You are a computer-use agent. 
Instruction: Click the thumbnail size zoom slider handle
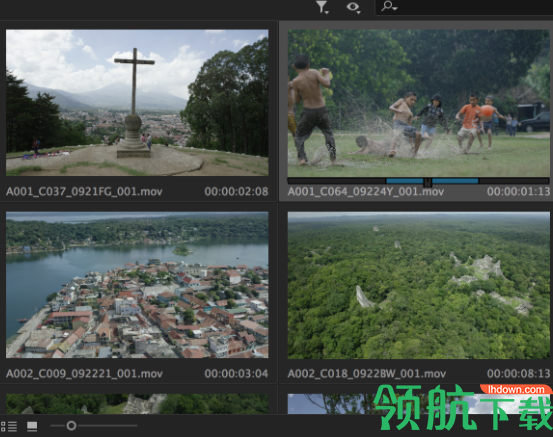coord(71,426)
